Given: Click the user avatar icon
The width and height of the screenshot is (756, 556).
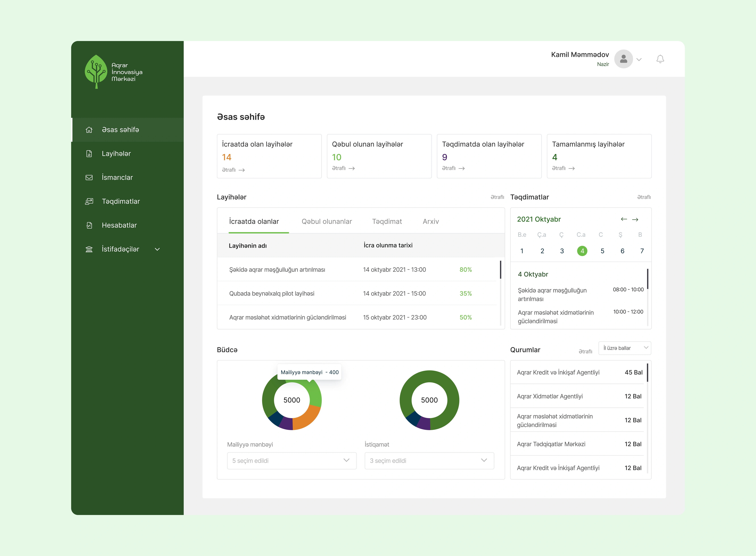Looking at the screenshot, I should point(623,59).
